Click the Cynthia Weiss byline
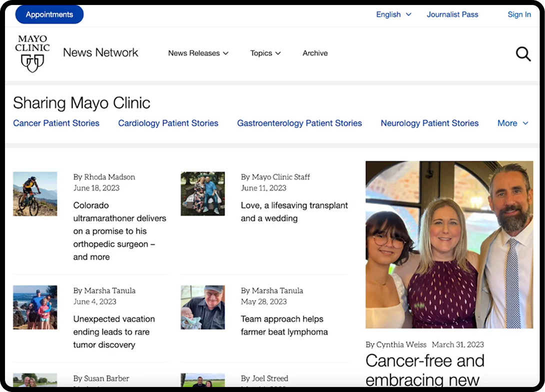This screenshot has height=392, width=545. click(396, 344)
